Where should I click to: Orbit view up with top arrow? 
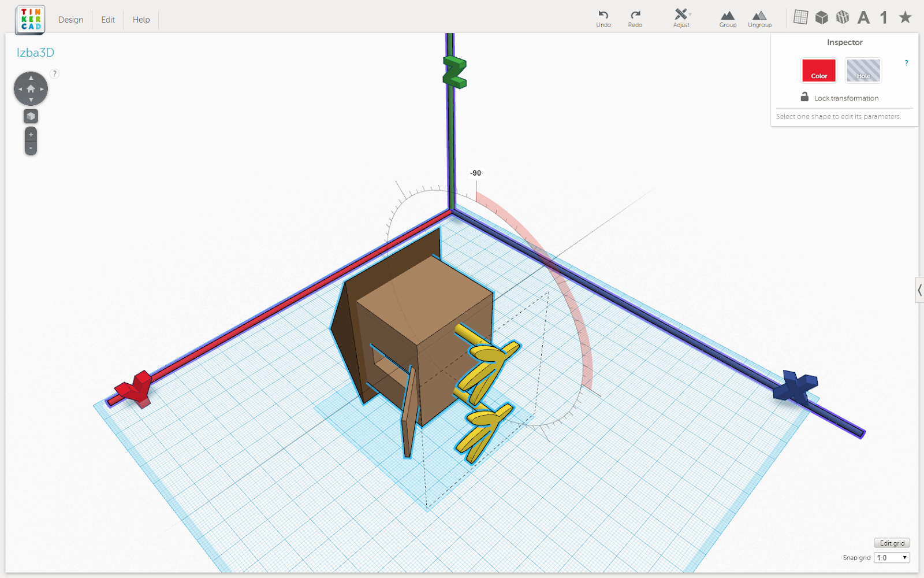pyautogui.click(x=31, y=77)
